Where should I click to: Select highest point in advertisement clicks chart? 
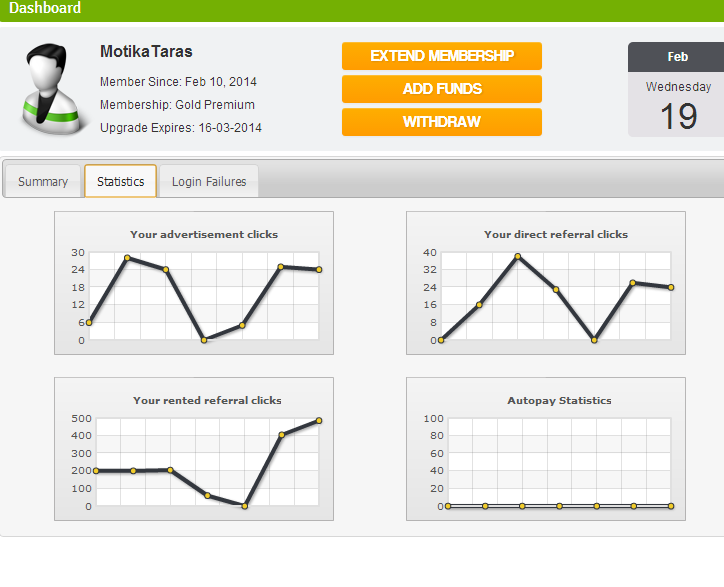coord(127,258)
